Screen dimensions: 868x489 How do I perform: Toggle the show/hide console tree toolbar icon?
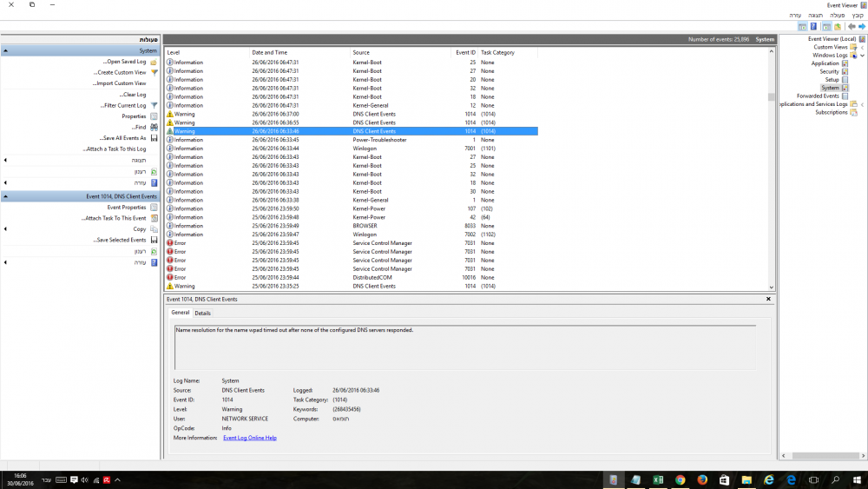coord(826,27)
